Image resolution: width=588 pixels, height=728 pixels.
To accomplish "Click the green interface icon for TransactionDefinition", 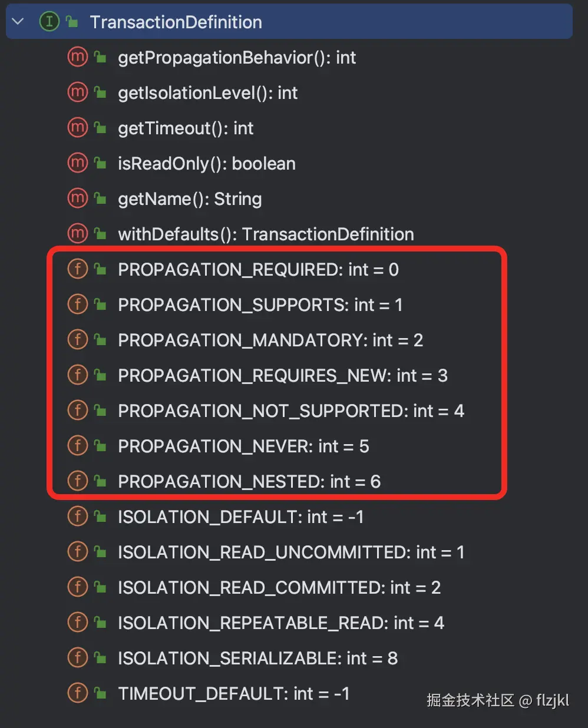I will 49,22.
